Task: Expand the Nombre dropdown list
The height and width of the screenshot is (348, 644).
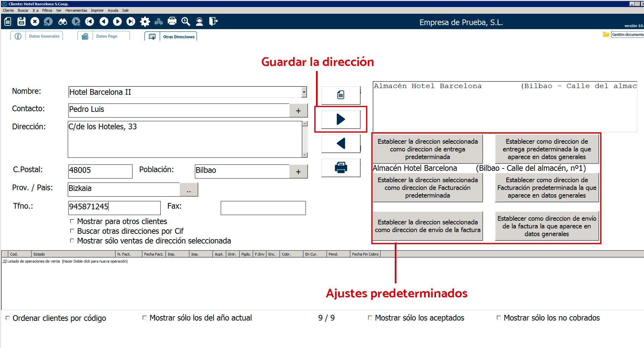Action: click(x=304, y=92)
